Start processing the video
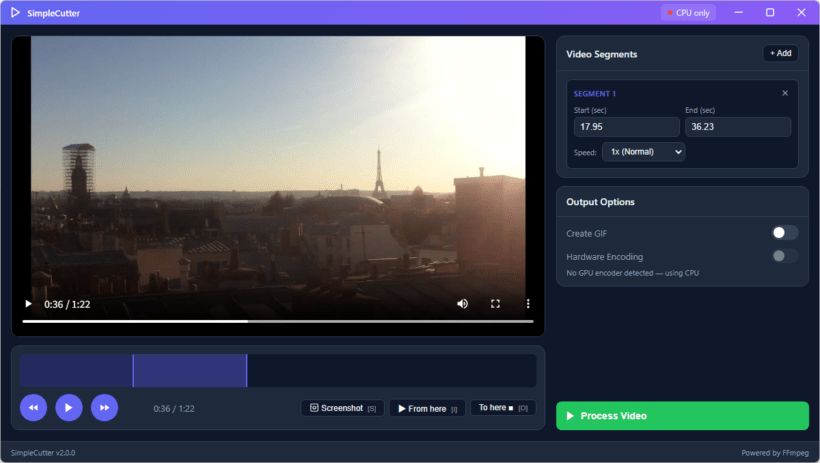The width and height of the screenshot is (820, 463). (682, 416)
